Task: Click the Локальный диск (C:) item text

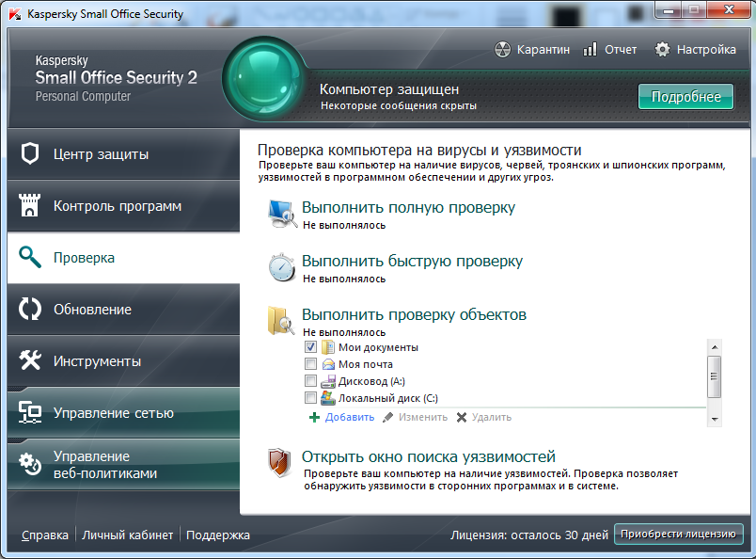Action: pos(388,398)
